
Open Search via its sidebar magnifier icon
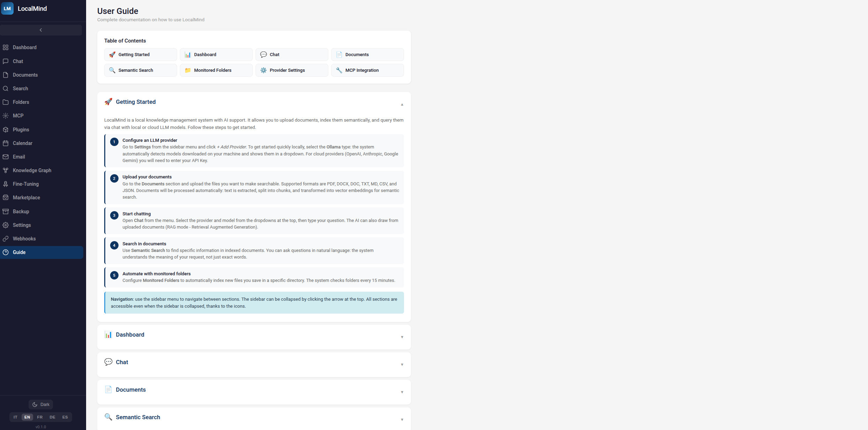6,89
